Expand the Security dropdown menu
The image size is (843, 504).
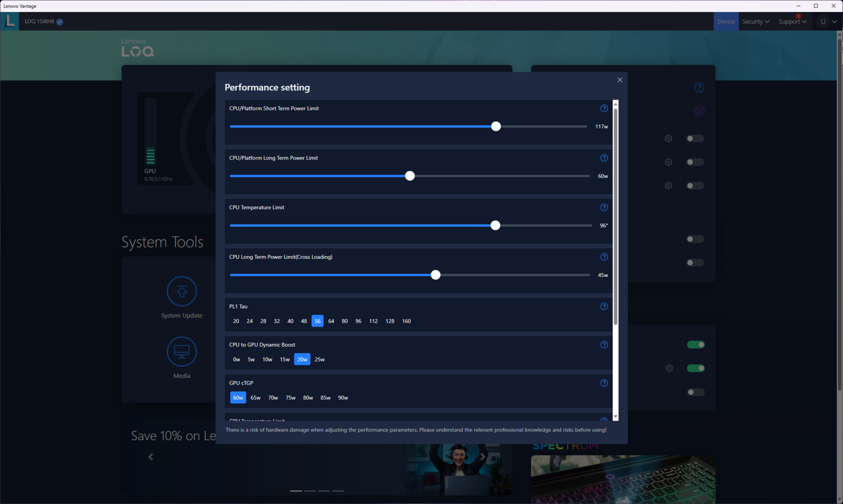click(756, 21)
